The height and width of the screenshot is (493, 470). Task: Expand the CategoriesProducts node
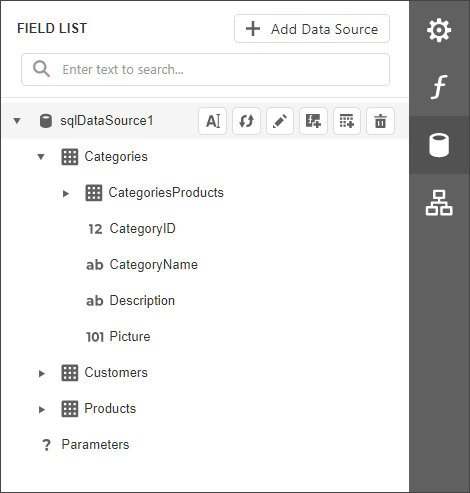point(66,193)
